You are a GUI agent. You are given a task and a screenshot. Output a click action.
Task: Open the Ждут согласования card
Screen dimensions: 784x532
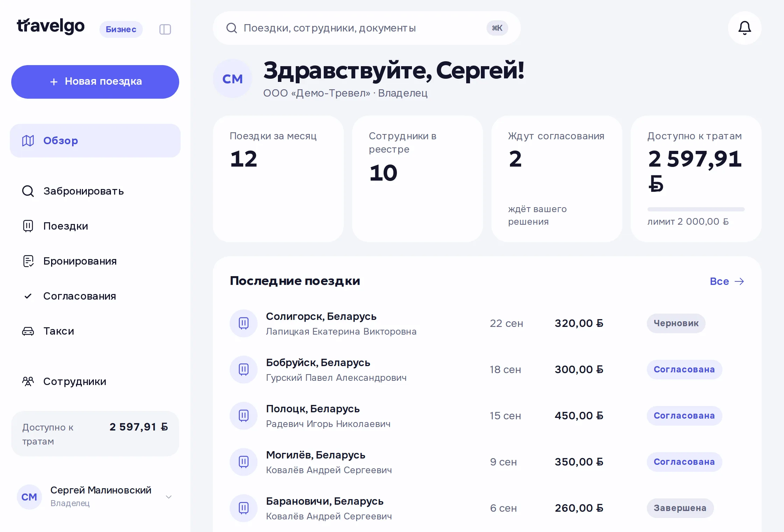[556, 179]
